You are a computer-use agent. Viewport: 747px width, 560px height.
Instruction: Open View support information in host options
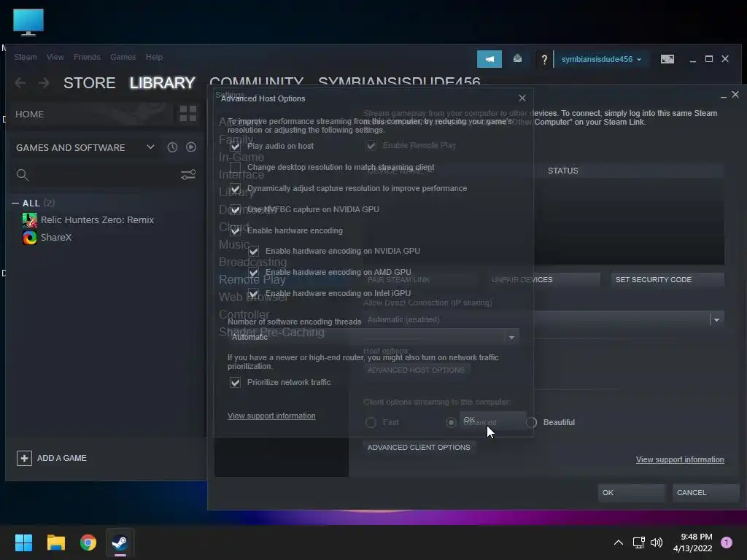coord(271,416)
